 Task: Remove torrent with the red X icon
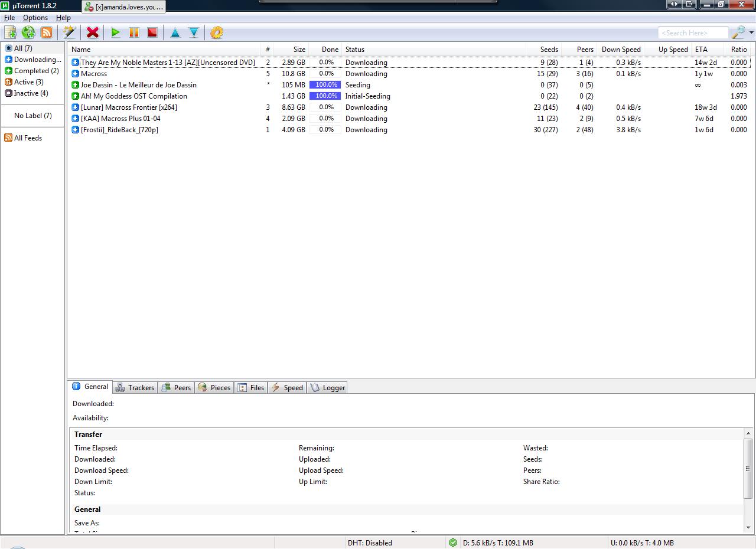[93, 33]
